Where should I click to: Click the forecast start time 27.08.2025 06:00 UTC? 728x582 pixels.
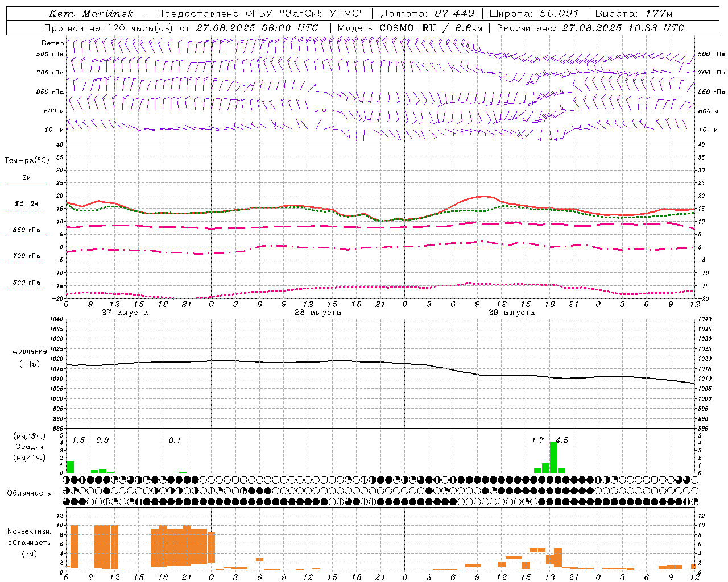pyautogui.click(x=257, y=28)
